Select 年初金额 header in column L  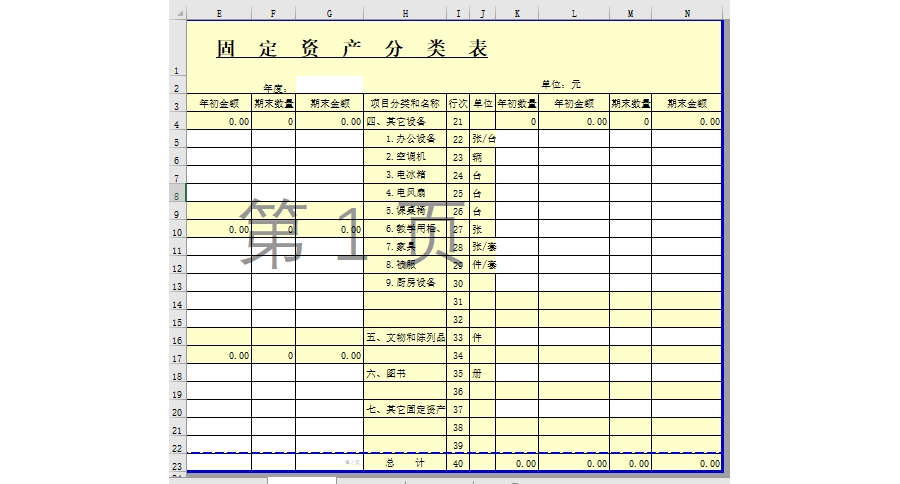(x=574, y=103)
